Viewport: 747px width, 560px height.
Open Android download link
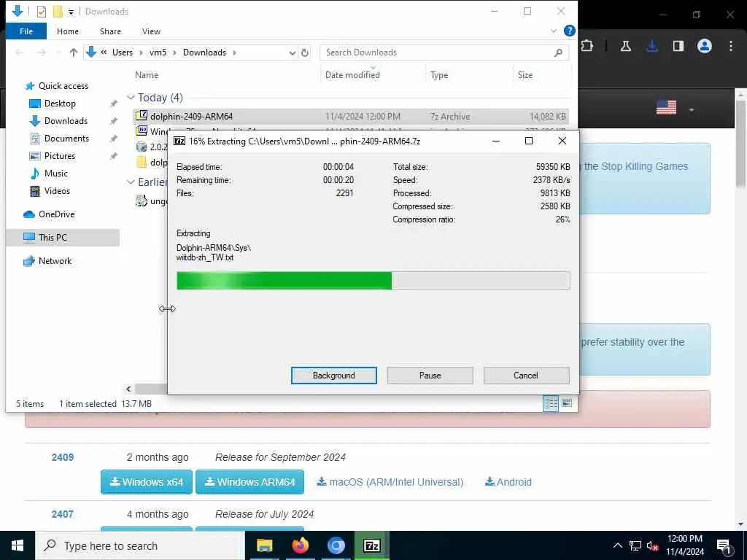tap(508, 482)
